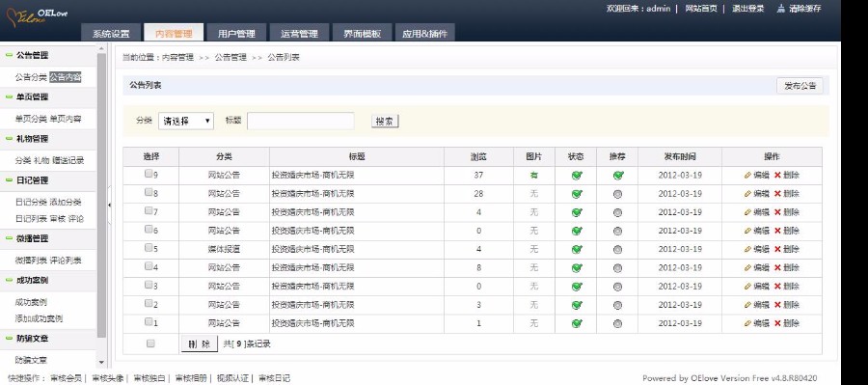Click the red delete X in row 5
This screenshot has width=868, height=385.
pyautogui.click(x=777, y=249)
